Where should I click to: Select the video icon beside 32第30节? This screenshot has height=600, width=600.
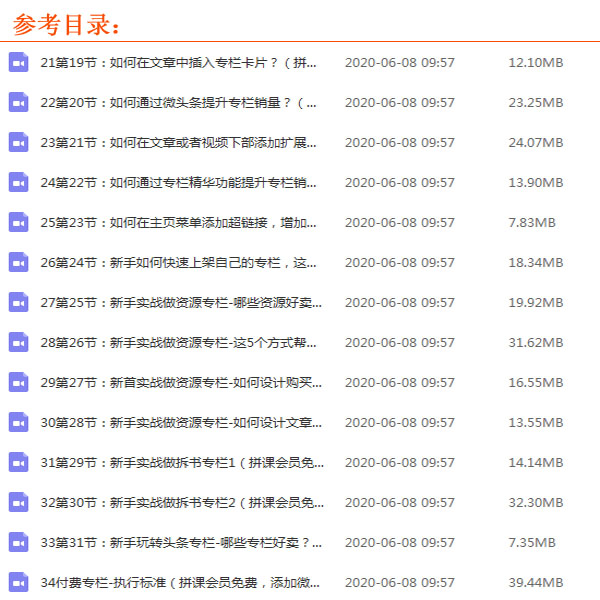pyautogui.click(x=18, y=502)
